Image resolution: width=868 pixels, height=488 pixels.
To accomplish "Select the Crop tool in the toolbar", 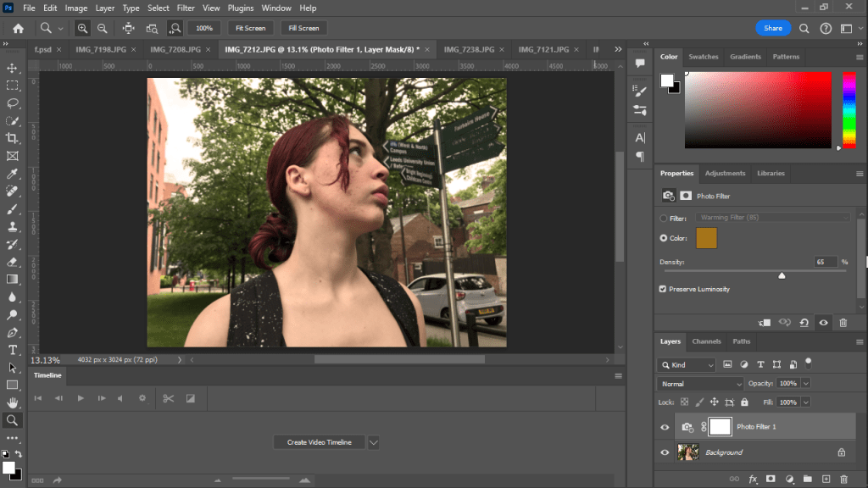I will (x=13, y=138).
